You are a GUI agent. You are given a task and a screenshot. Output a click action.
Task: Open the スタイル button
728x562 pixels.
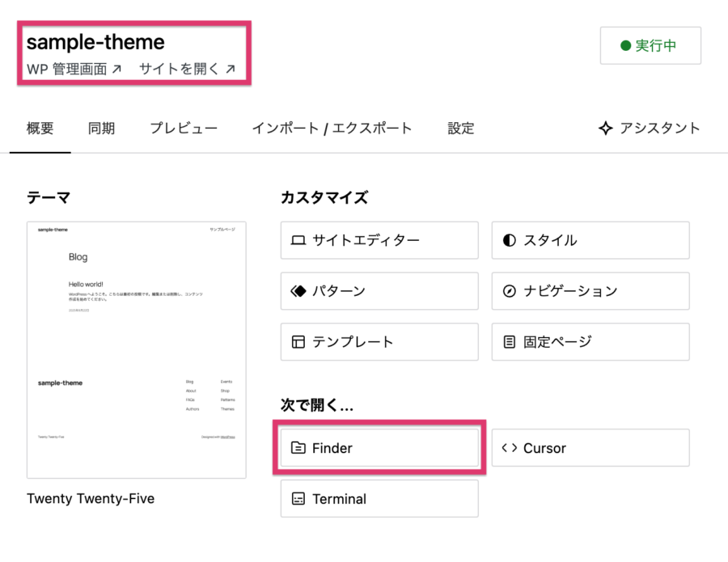[590, 240]
